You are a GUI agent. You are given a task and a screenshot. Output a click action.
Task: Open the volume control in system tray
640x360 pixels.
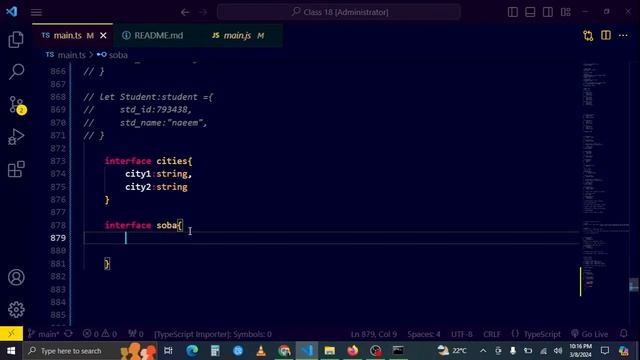pos(558,351)
